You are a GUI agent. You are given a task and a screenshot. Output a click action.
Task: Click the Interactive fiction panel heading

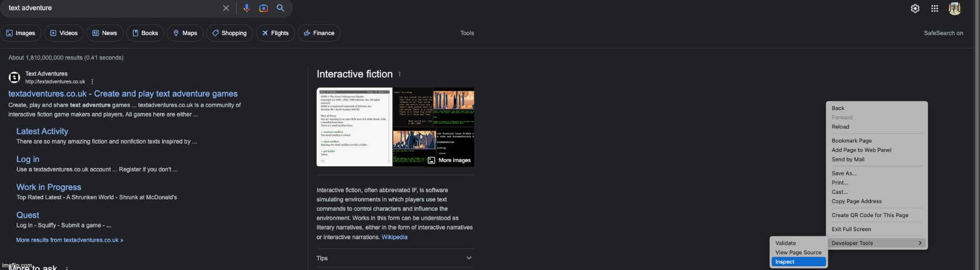coord(354,74)
